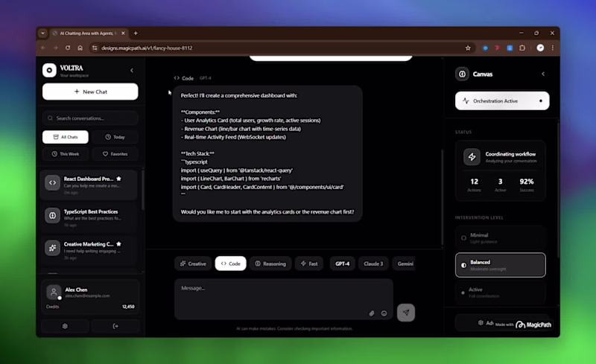Log out using the sign-out icon
Image resolution: width=596 pixels, height=364 pixels.
point(115,326)
